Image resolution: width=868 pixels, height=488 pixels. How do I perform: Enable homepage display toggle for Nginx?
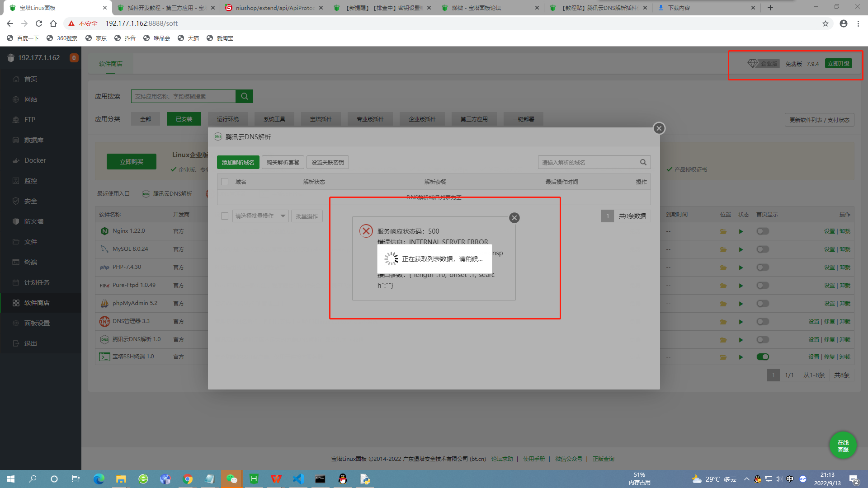tap(763, 231)
